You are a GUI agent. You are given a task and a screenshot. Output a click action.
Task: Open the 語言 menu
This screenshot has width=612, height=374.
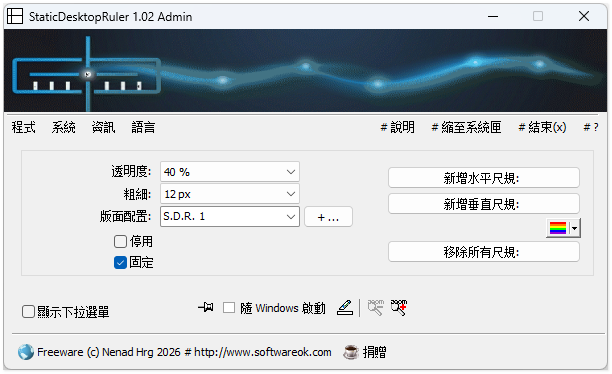[x=143, y=127]
